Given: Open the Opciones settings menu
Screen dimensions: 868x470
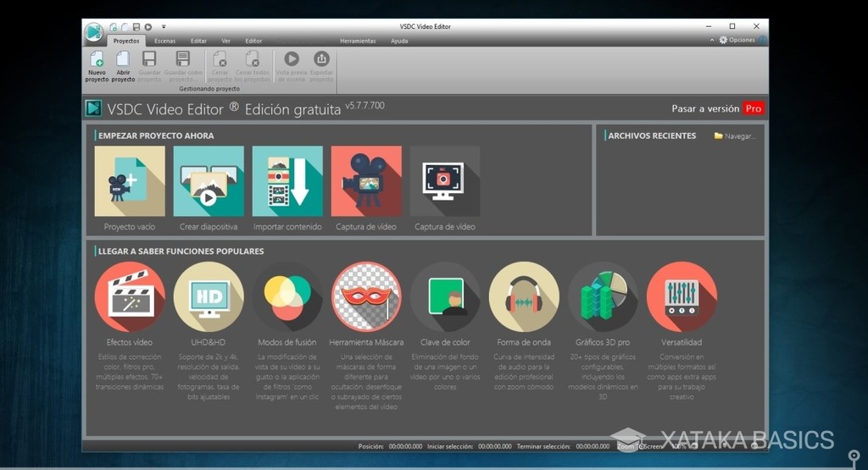Looking at the screenshot, I should click(736, 40).
